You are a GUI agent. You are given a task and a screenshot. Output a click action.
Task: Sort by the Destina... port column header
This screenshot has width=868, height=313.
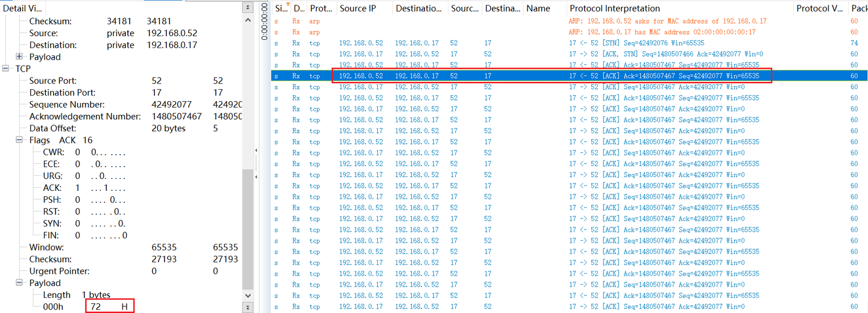click(503, 8)
